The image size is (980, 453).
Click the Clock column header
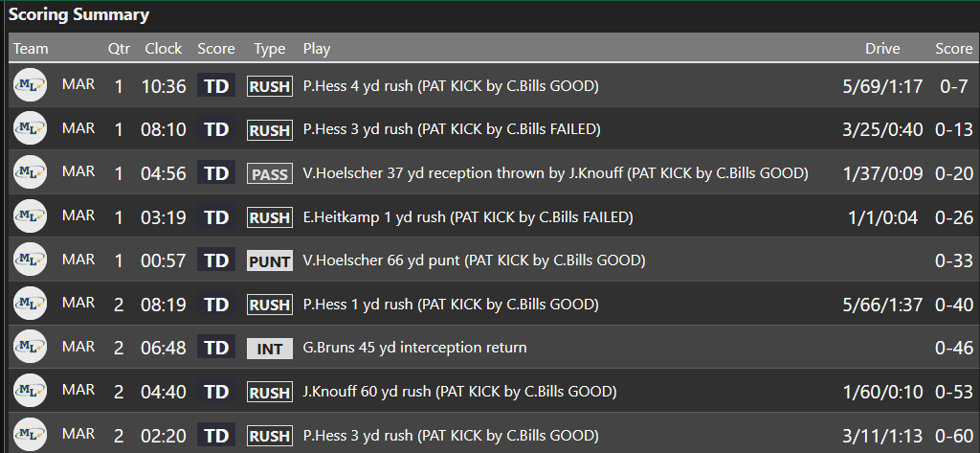pyautogui.click(x=164, y=48)
